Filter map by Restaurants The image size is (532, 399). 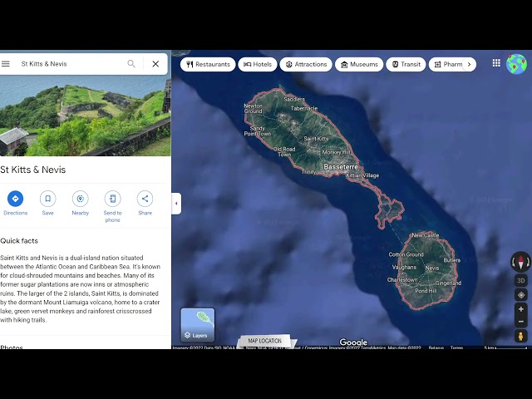[208, 65]
